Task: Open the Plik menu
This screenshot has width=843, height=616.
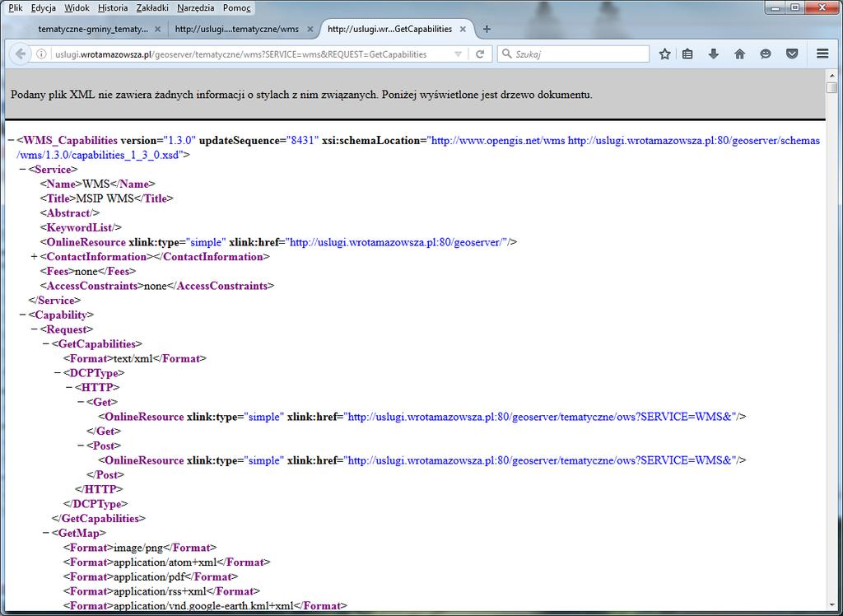Action: [16, 8]
